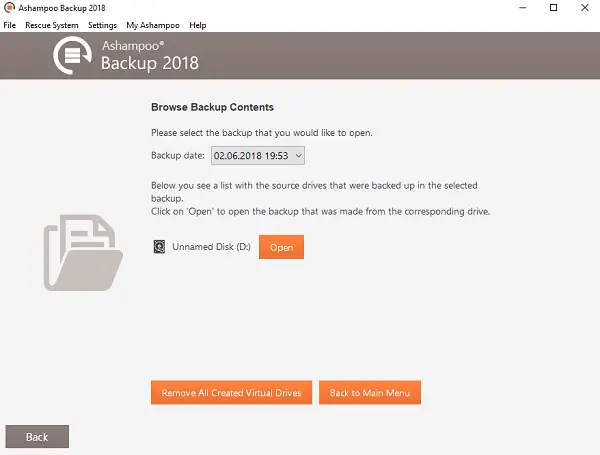Open the 02.06.2018 19:53 date combo box

[x=258, y=156]
